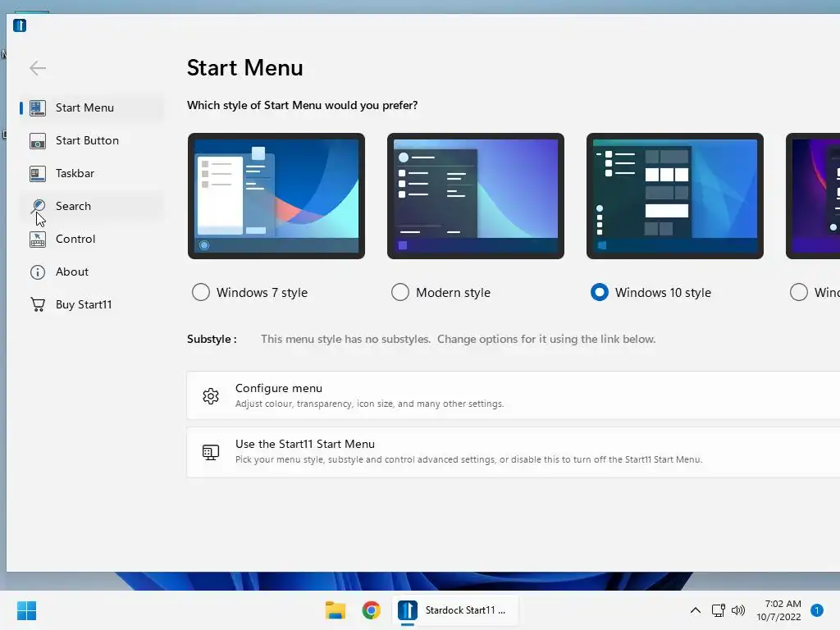Image resolution: width=840 pixels, height=630 pixels.
Task: Click the Windows 10 style preview thumbnail
Action: click(x=675, y=196)
